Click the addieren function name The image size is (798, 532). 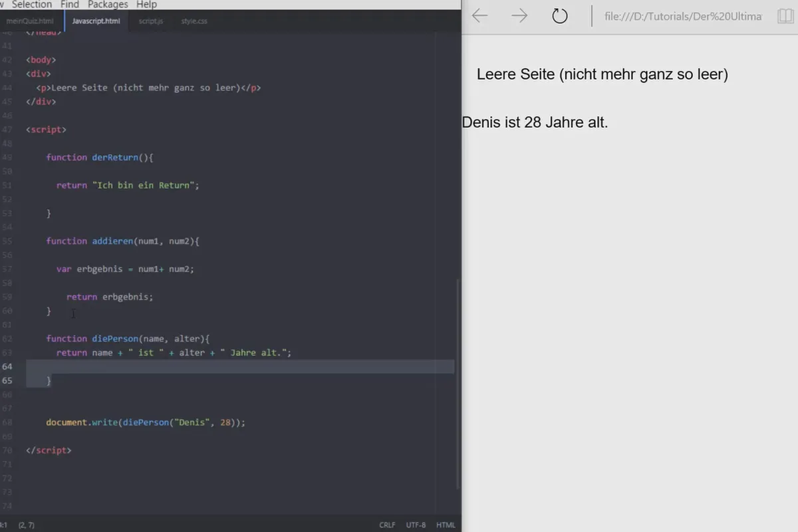(x=112, y=241)
